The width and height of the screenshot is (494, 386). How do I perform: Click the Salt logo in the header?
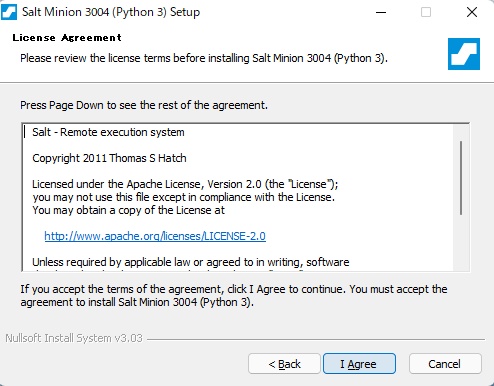[464, 54]
